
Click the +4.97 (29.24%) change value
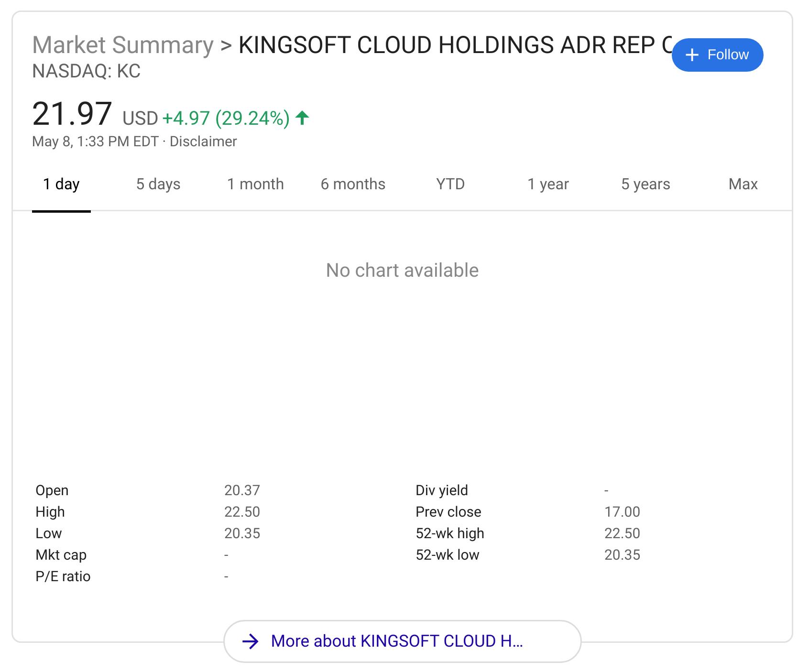226,118
